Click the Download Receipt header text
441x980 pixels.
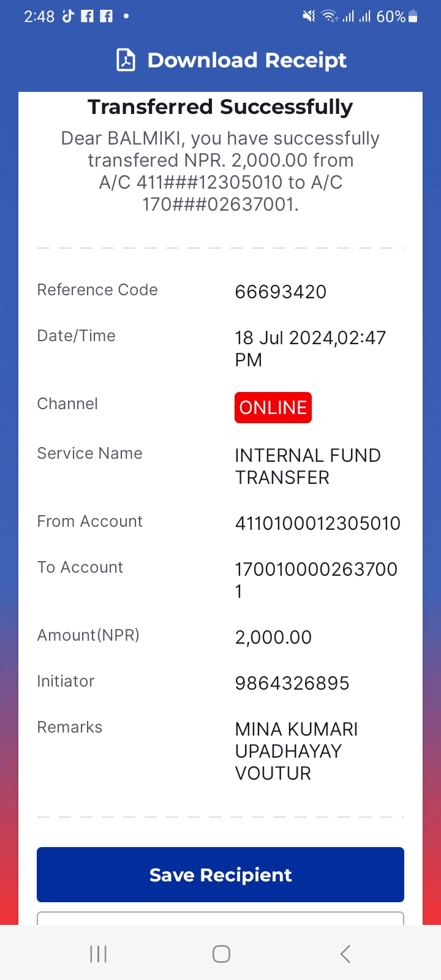(247, 60)
